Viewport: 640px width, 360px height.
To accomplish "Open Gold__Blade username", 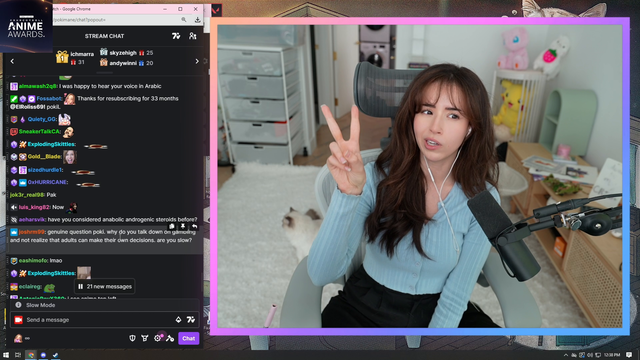I will [x=45, y=157].
